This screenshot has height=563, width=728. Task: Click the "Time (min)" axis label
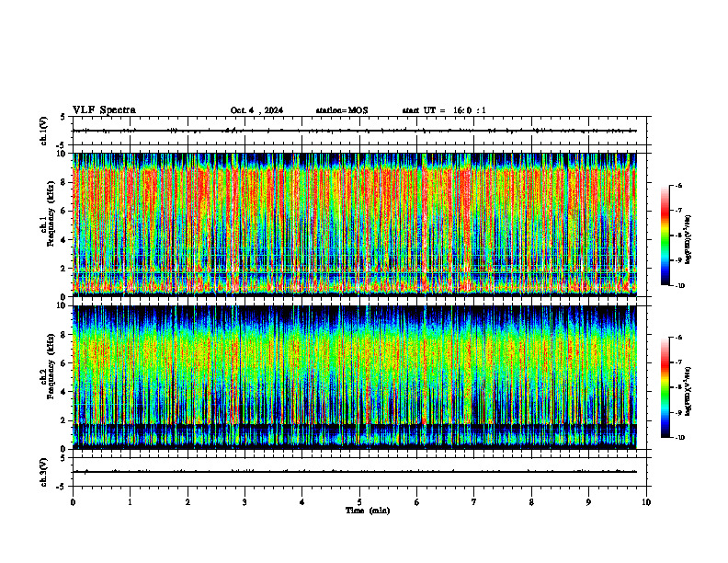coord(368,511)
